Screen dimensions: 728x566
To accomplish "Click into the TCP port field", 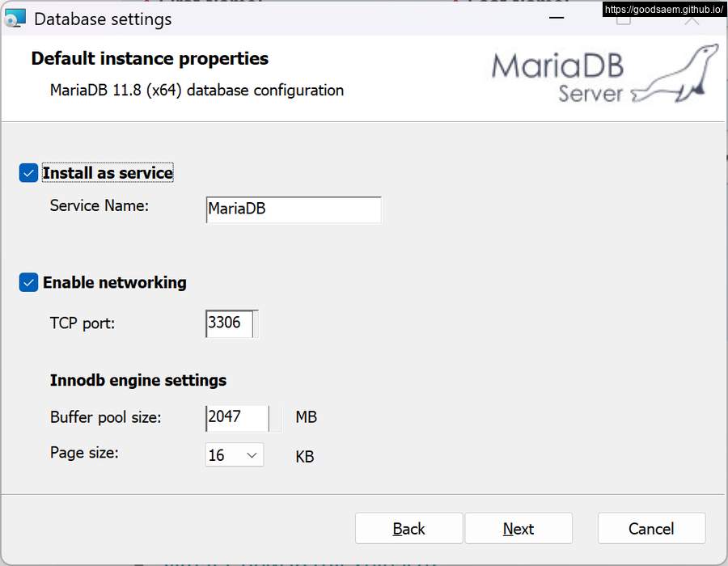I will [x=231, y=323].
